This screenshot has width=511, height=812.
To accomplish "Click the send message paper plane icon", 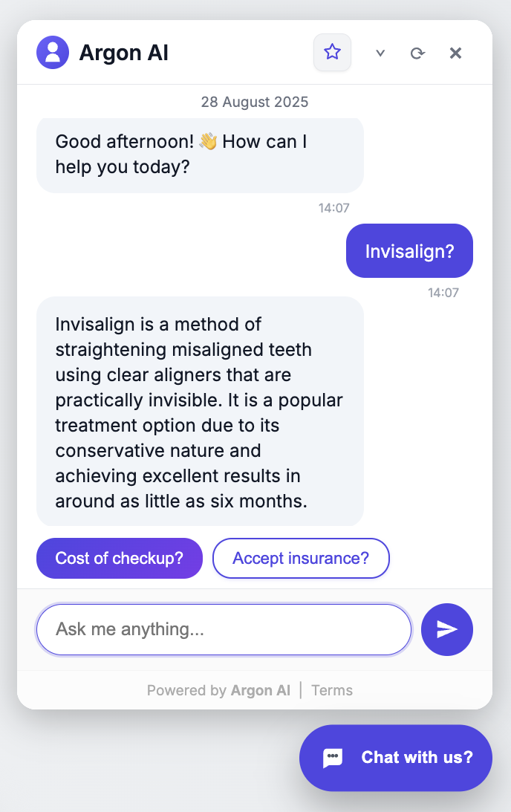I will (x=446, y=629).
